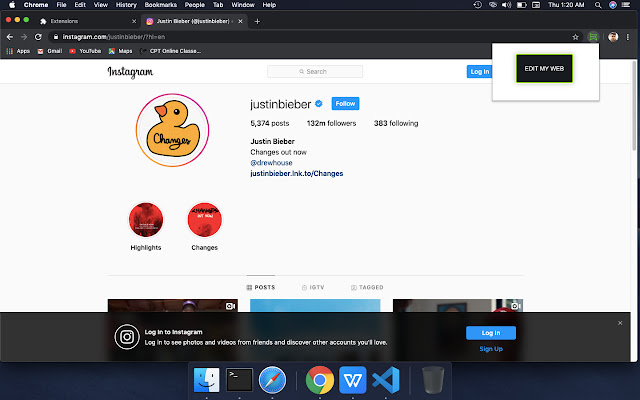Viewport: 640px width, 400px height.
Task: Open Safari from the dock
Action: pos(272,380)
